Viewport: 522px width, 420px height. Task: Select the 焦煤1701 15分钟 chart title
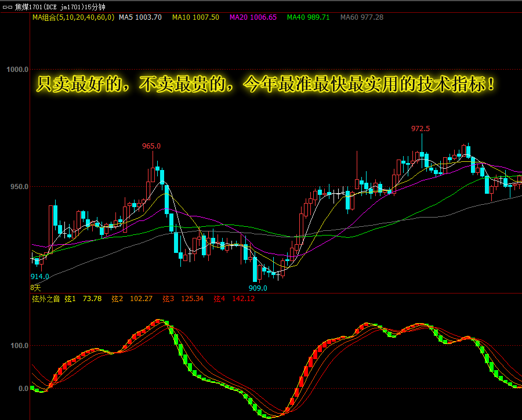tap(60, 7)
